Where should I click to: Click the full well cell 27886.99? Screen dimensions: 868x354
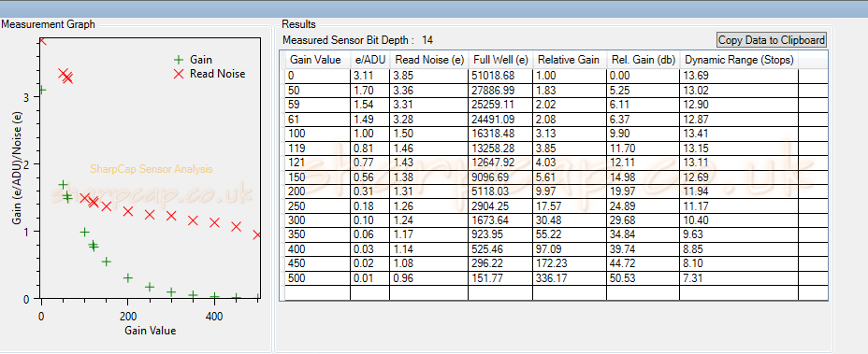(500, 91)
